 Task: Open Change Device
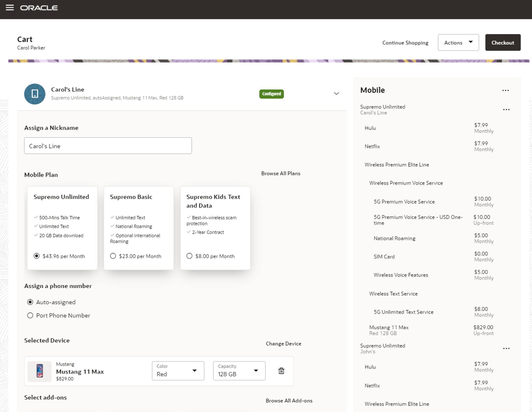pos(283,343)
